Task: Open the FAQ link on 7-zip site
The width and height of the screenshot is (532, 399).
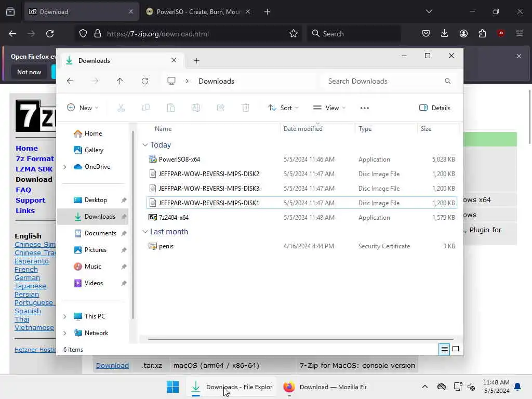Action: pos(23,190)
